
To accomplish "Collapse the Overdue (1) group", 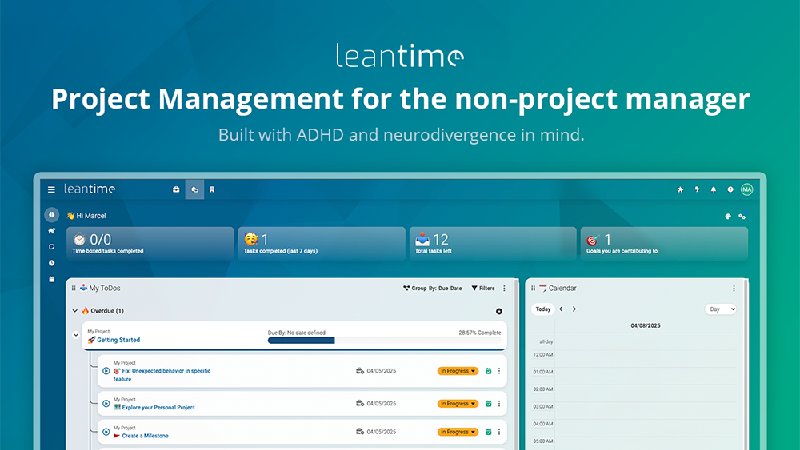I will (x=75, y=311).
